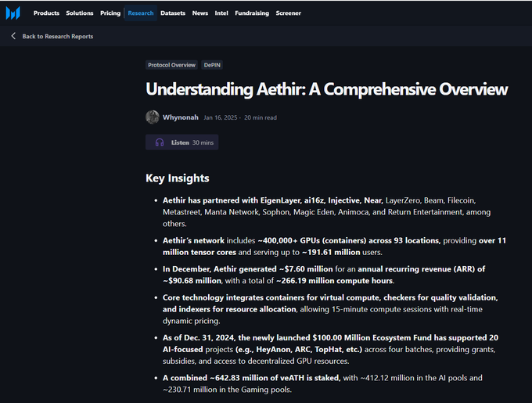Click the author name Whynonah
This screenshot has width=532, height=403.
click(x=181, y=117)
